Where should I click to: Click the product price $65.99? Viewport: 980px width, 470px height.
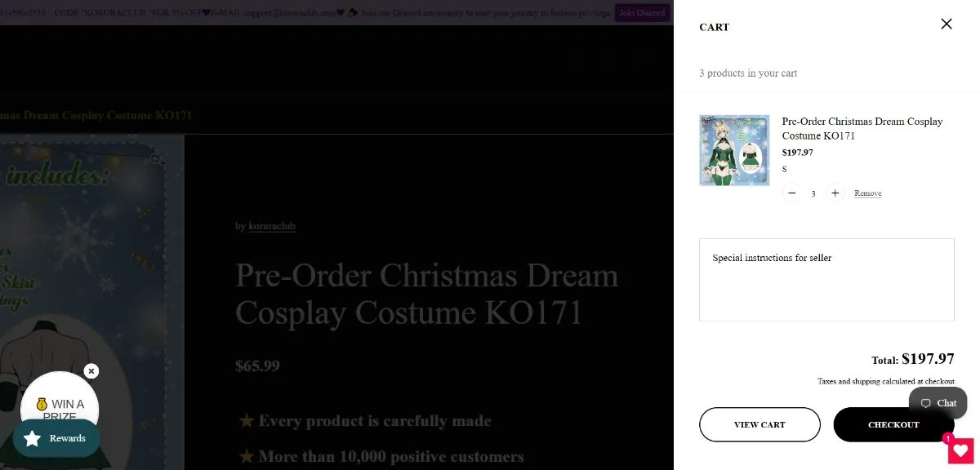click(x=257, y=366)
